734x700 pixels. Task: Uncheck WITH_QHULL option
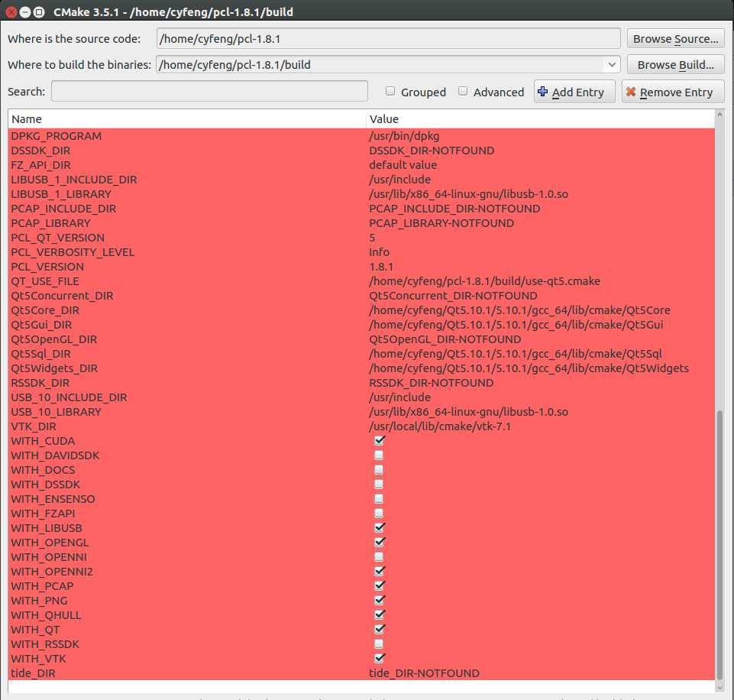(379, 614)
